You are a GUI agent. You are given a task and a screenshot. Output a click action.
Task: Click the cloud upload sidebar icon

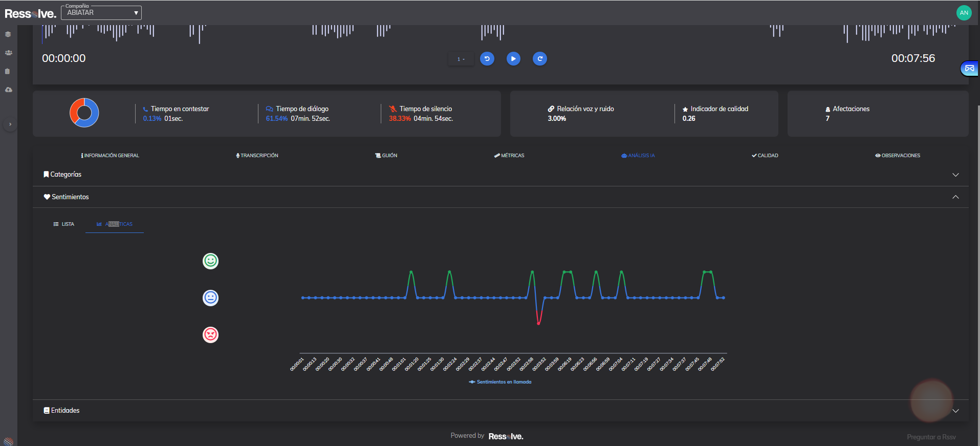click(x=8, y=90)
